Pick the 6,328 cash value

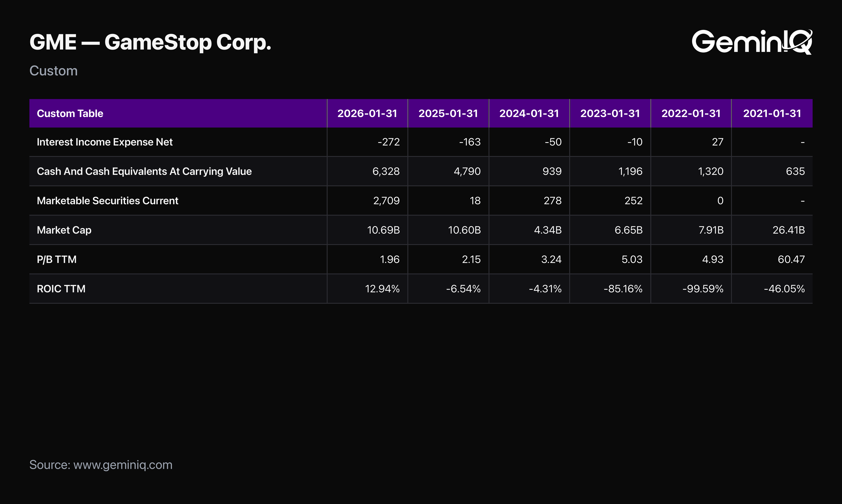tap(386, 171)
